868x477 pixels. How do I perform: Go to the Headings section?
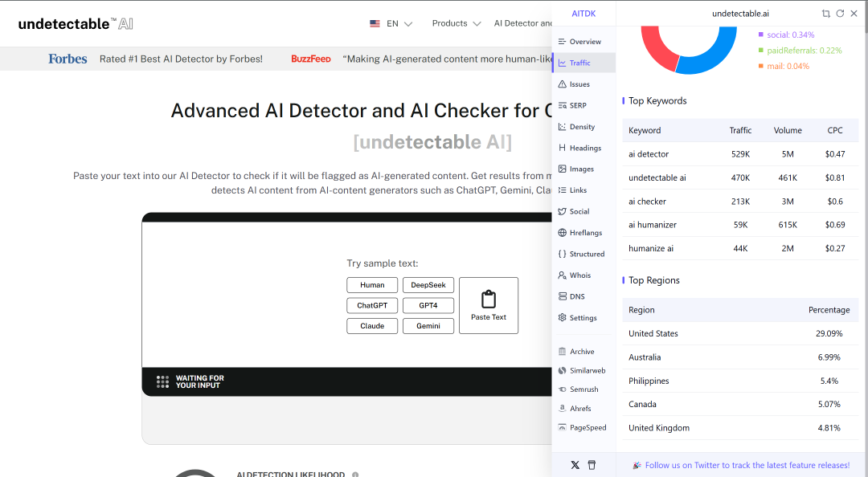tap(584, 148)
